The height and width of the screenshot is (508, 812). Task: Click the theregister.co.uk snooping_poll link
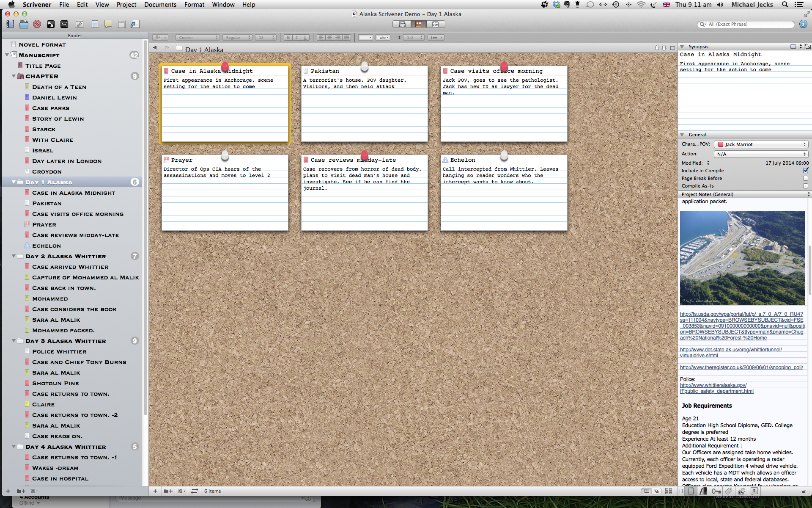[741, 367]
